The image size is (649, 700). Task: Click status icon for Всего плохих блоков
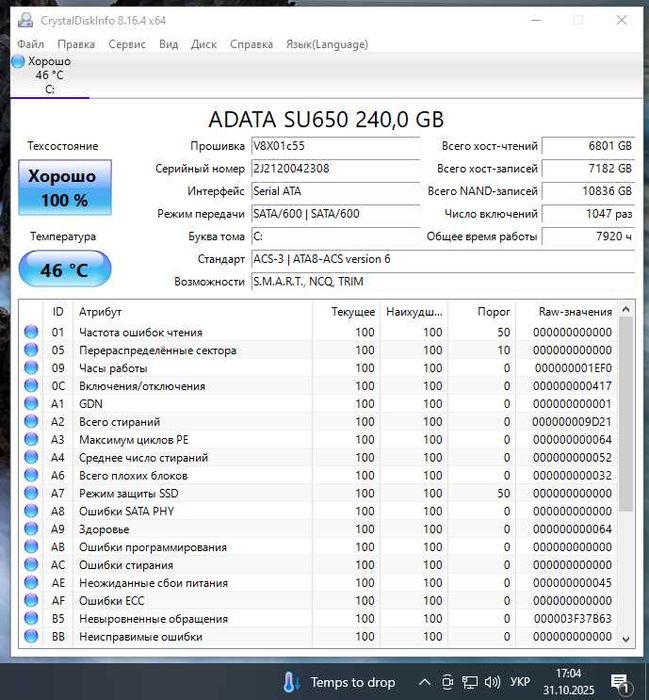31,475
